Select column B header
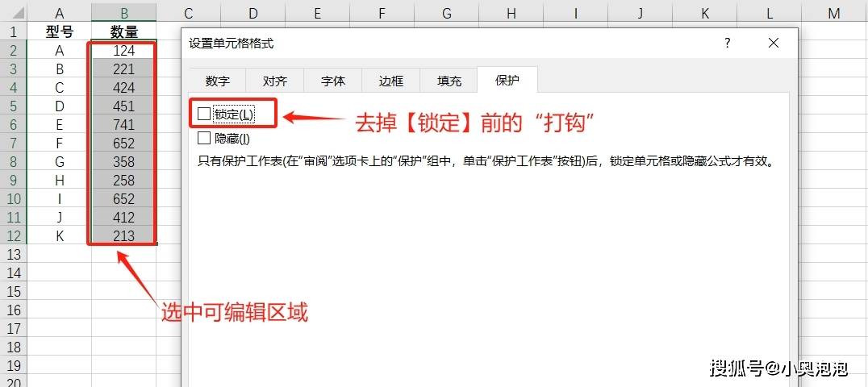This screenshot has height=387, width=868. [123, 13]
